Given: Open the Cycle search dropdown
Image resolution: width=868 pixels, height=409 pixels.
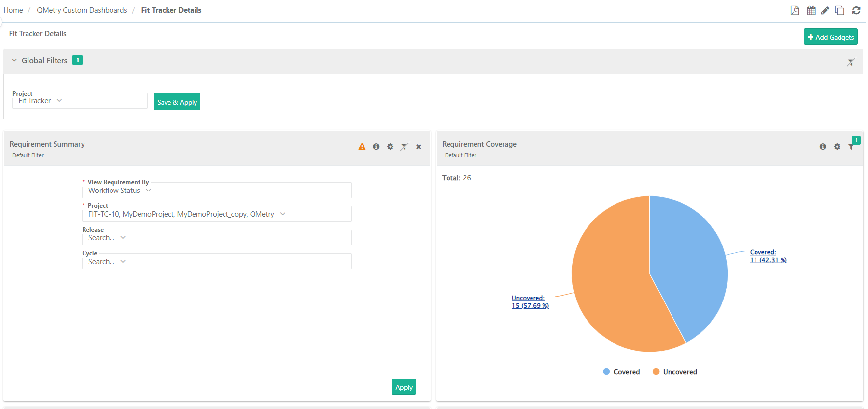Looking at the screenshot, I should (217, 261).
